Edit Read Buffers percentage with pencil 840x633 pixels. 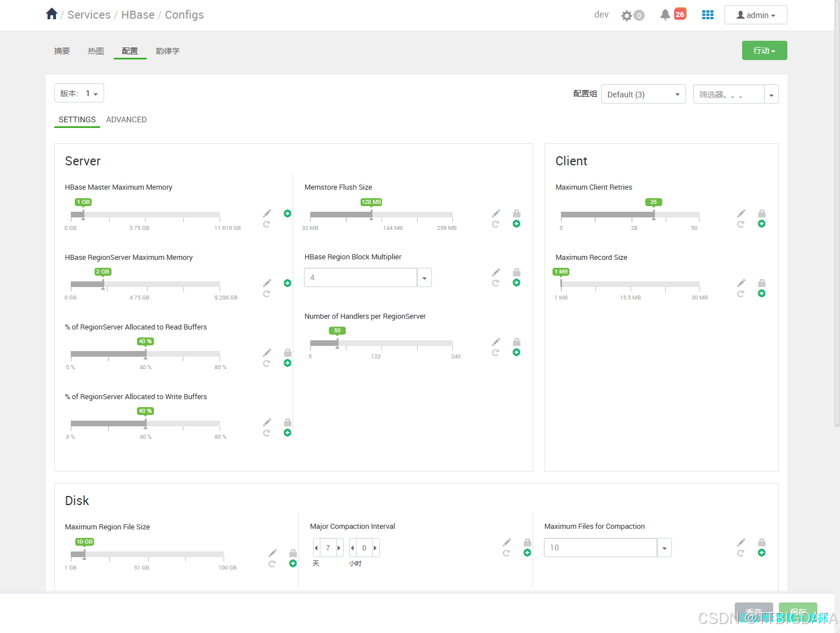(x=267, y=353)
